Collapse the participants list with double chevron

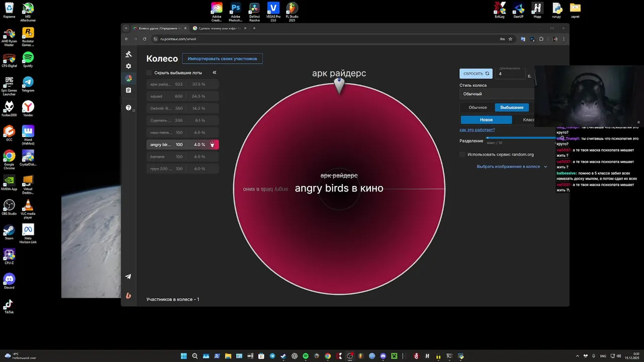[214, 72]
